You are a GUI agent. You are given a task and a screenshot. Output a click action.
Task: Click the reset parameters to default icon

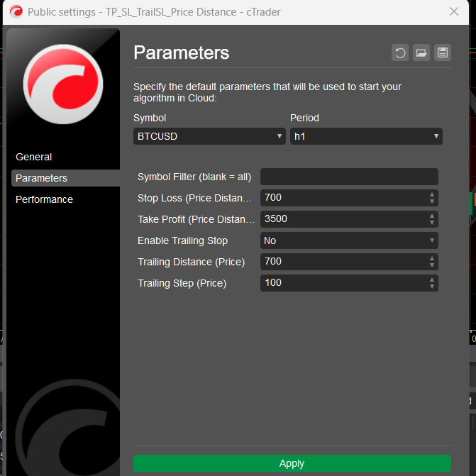click(400, 52)
